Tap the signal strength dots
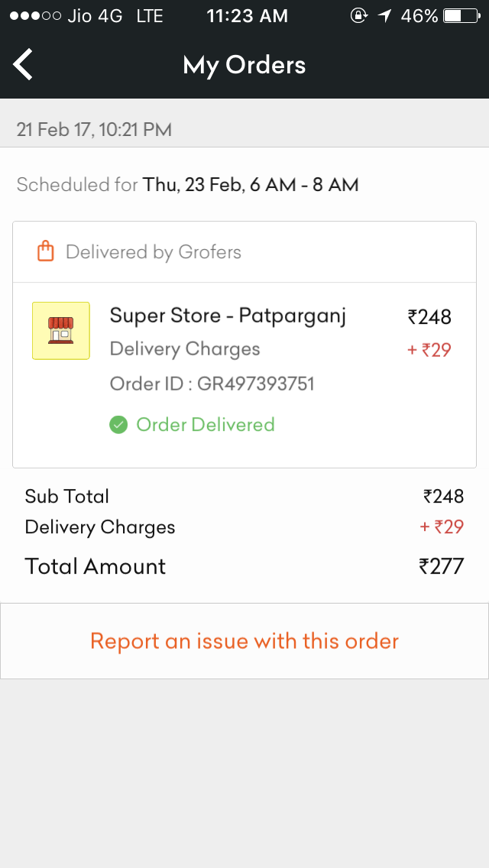Viewport: 489px width, 868px height. 35,16
